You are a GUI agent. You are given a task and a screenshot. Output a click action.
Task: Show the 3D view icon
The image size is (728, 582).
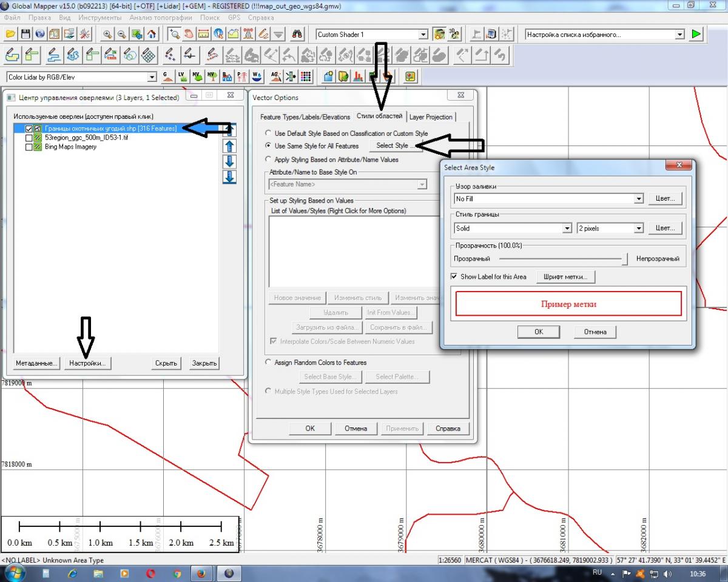pos(454,35)
